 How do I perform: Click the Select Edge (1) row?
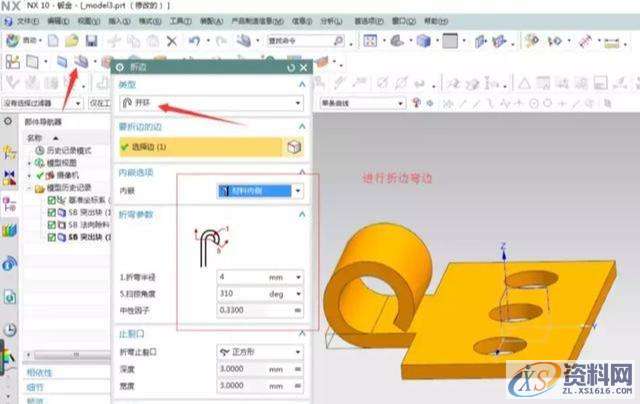[x=201, y=147]
